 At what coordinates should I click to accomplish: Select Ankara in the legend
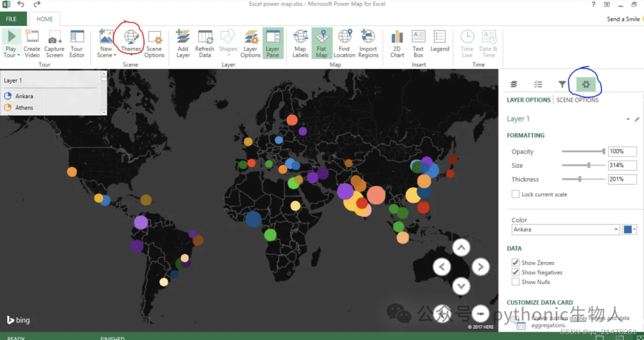click(19, 96)
